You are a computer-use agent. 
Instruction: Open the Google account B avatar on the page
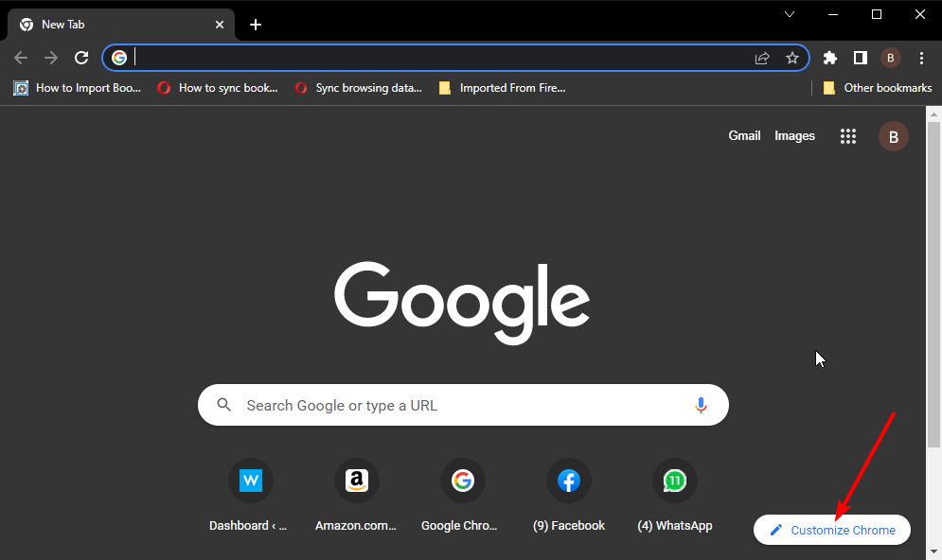894,136
